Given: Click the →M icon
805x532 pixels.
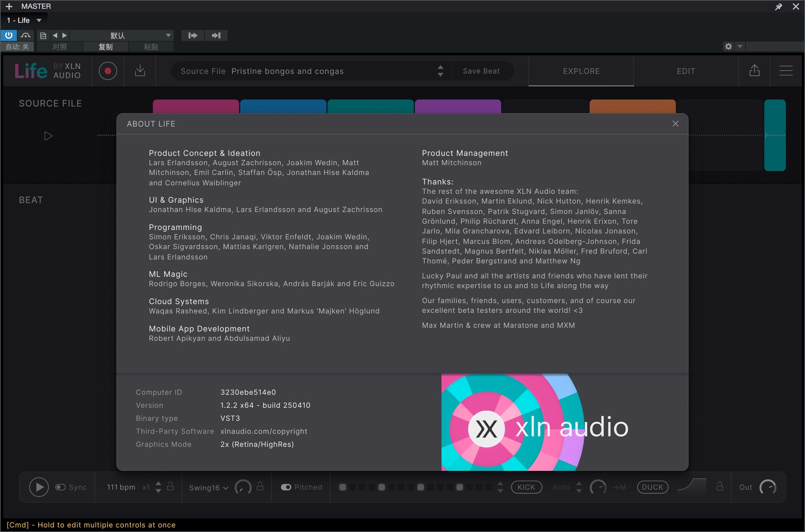Looking at the screenshot, I should coord(619,487).
